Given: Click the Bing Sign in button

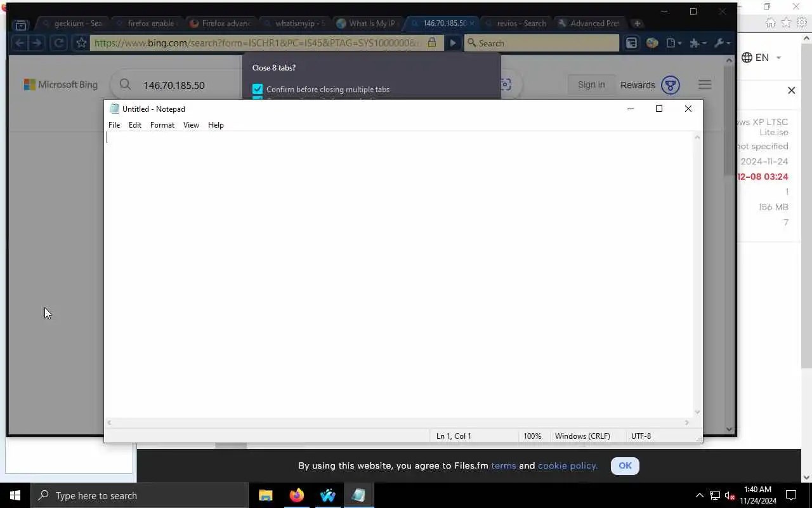Looking at the screenshot, I should [591, 84].
